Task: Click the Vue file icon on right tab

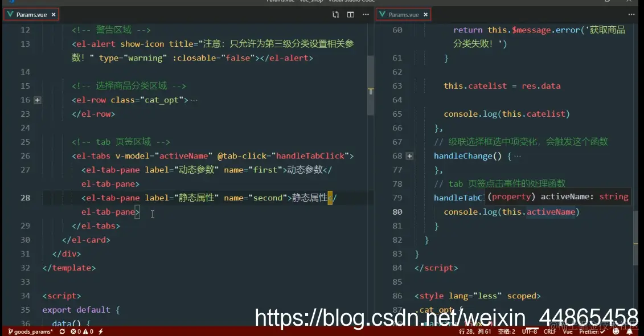Action: [383, 14]
